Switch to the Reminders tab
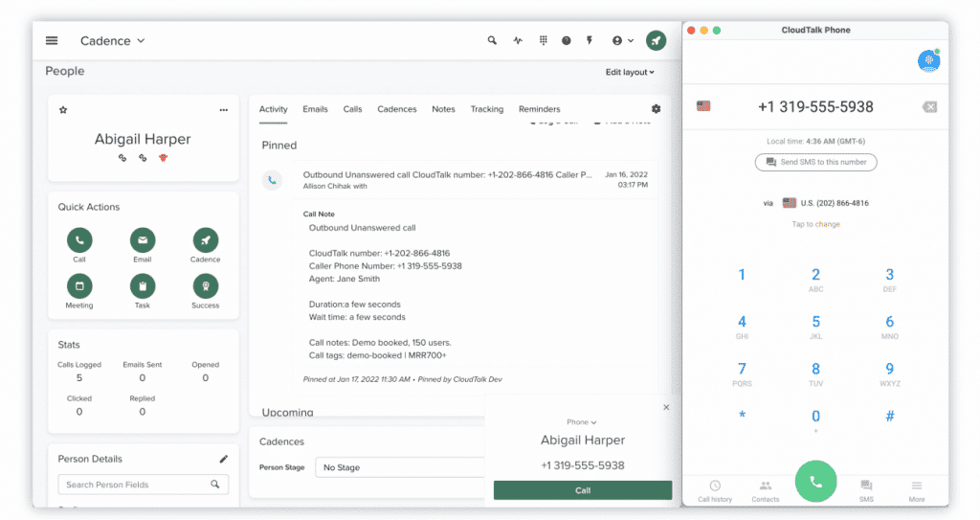 pyautogui.click(x=540, y=109)
